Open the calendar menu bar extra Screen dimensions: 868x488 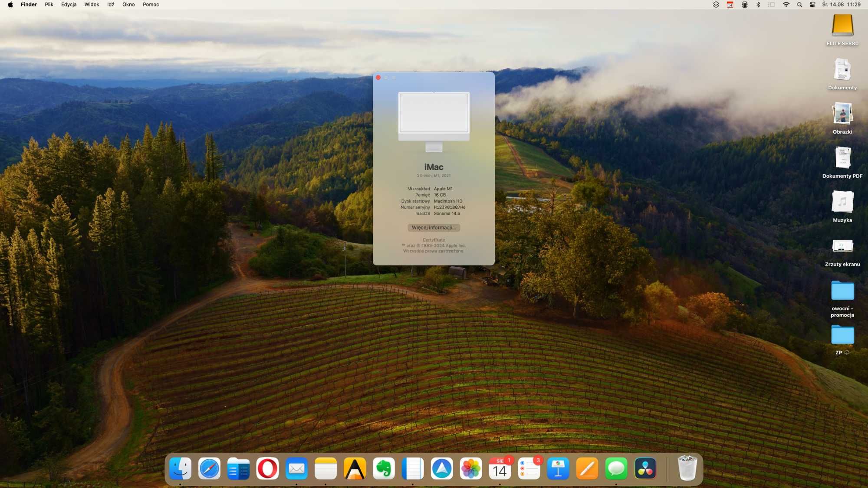pos(730,4)
